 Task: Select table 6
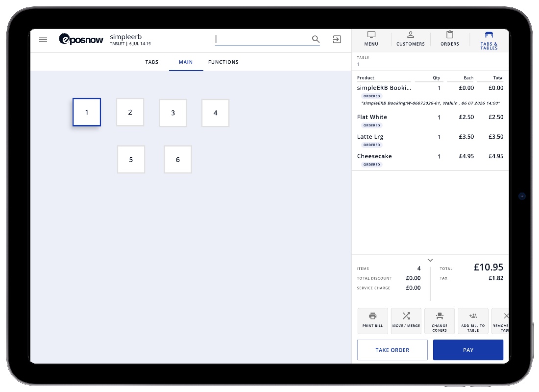coord(178,159)
